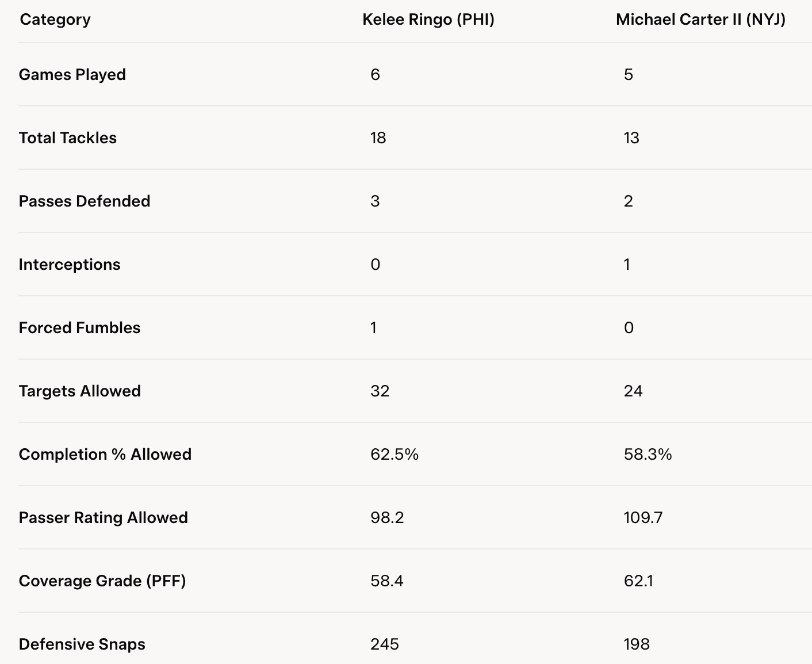
Task: Click the Interceptions row label
Action: point(70,265)
